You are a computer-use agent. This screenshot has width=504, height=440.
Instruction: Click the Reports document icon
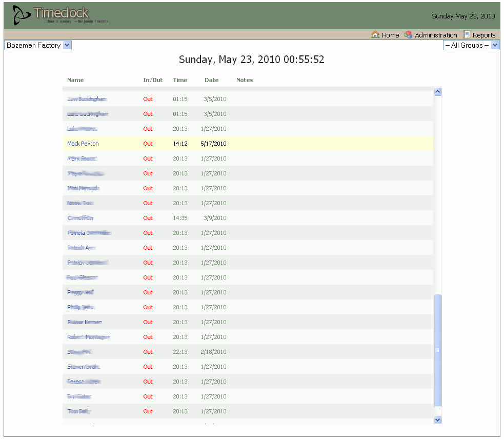[467, 34]
